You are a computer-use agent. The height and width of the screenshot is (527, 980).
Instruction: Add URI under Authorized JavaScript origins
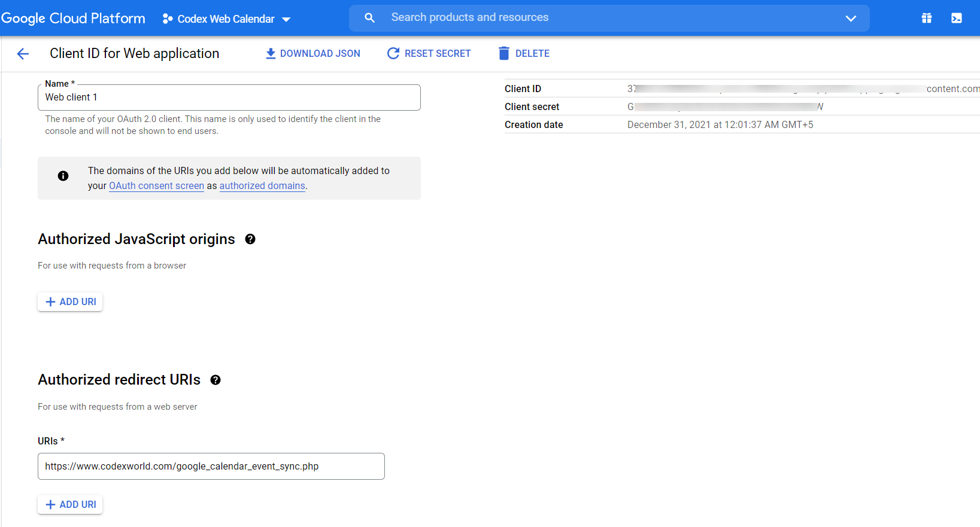70,302
